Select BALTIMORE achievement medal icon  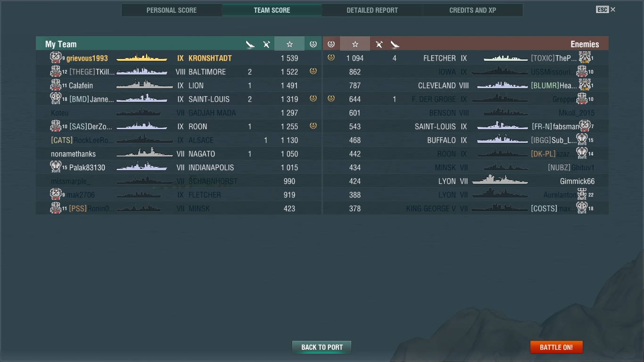tap(313, 71)
